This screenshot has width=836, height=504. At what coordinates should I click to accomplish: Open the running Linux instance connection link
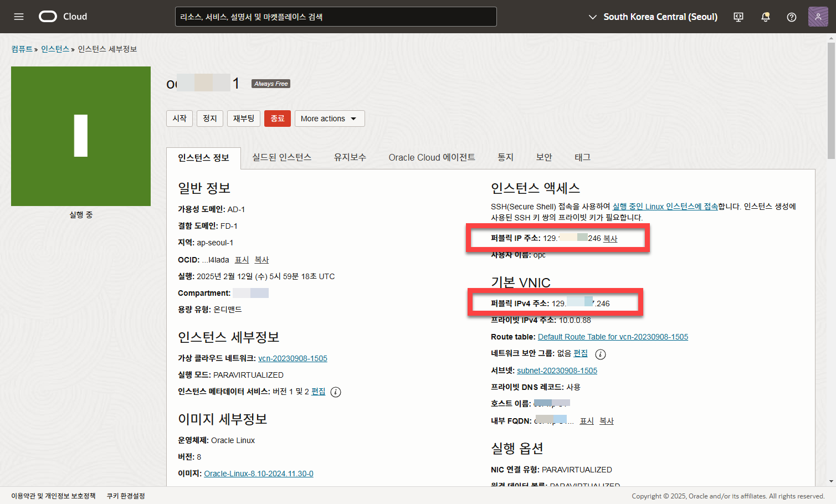pyautogui.click(x=665, y=207)
